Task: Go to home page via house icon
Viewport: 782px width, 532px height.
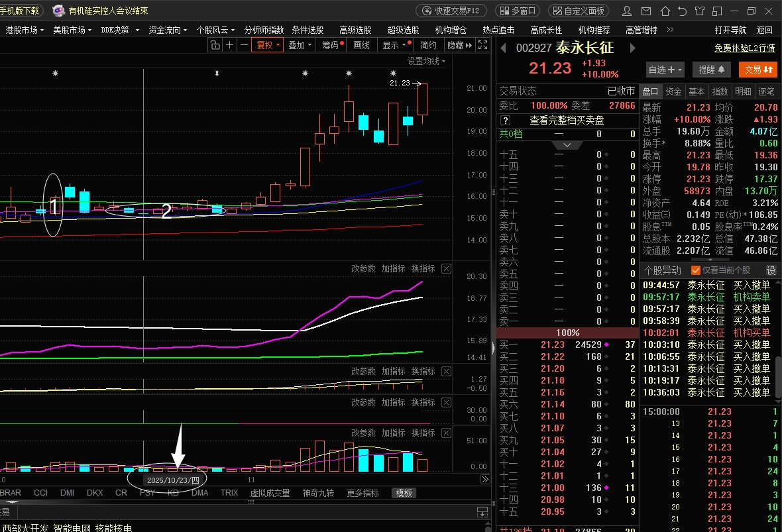Action: click(665, 11)
